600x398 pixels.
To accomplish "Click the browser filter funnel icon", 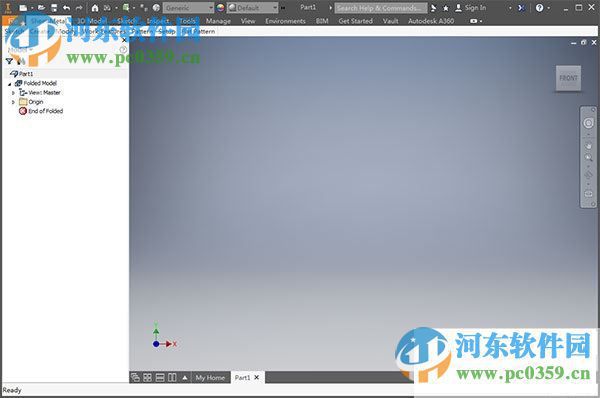I will 9,61.
